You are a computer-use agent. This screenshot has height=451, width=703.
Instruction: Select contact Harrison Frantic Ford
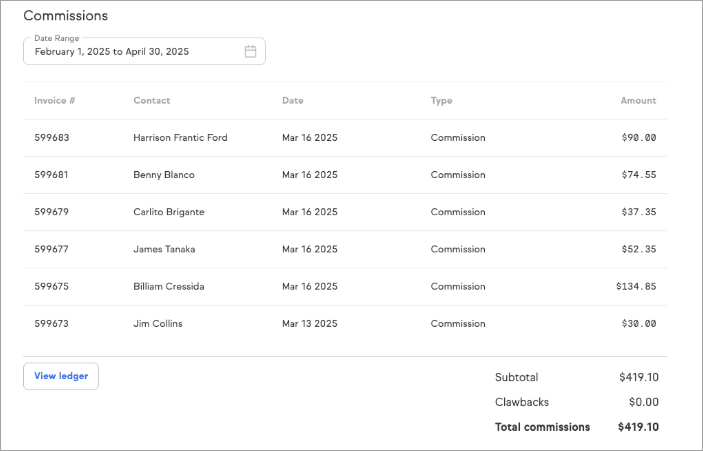[180, 138]
